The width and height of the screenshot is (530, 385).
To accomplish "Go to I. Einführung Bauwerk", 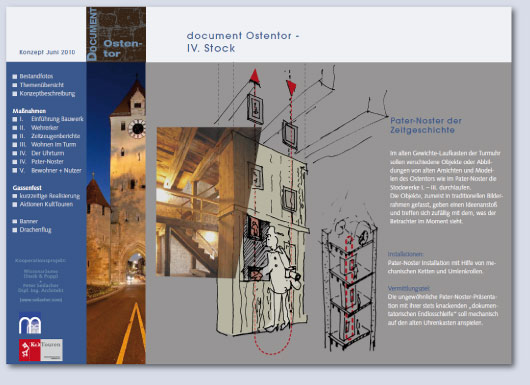I will click(48, 119).
